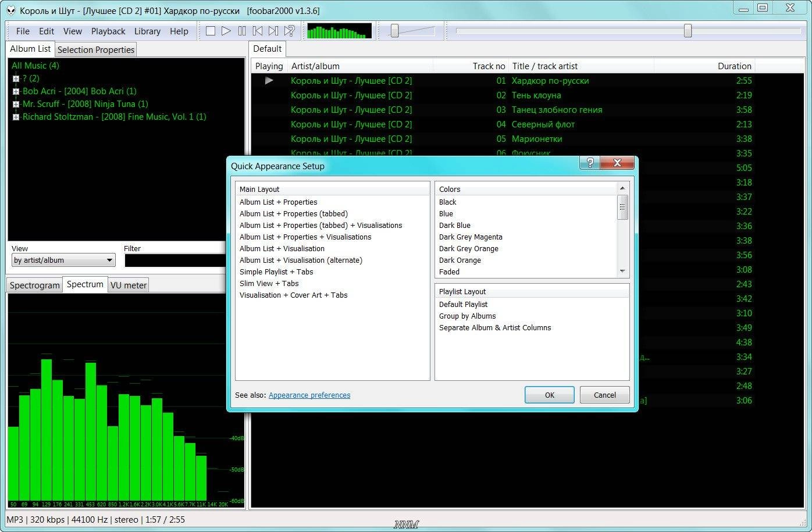812x532 pixels.
Task: Select 'Visualisation + Cover Art + Tabs' layout
Action: point(294,295)
